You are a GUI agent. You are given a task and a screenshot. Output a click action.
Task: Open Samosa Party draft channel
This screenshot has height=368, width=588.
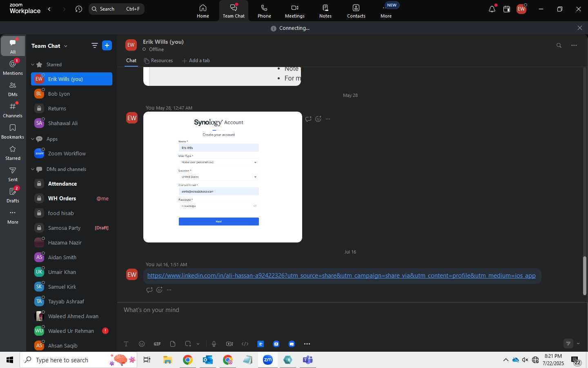coord(71,228)
